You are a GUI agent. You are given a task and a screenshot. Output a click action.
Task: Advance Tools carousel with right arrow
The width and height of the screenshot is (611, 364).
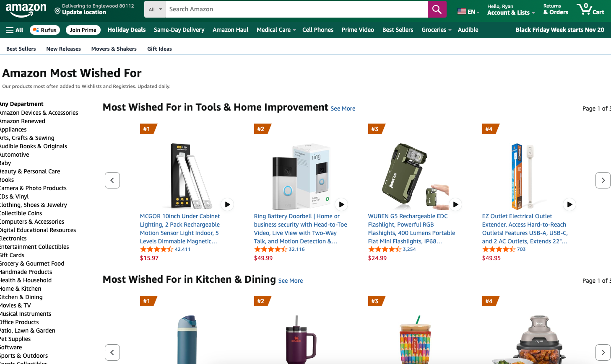(x=603, y=180)
